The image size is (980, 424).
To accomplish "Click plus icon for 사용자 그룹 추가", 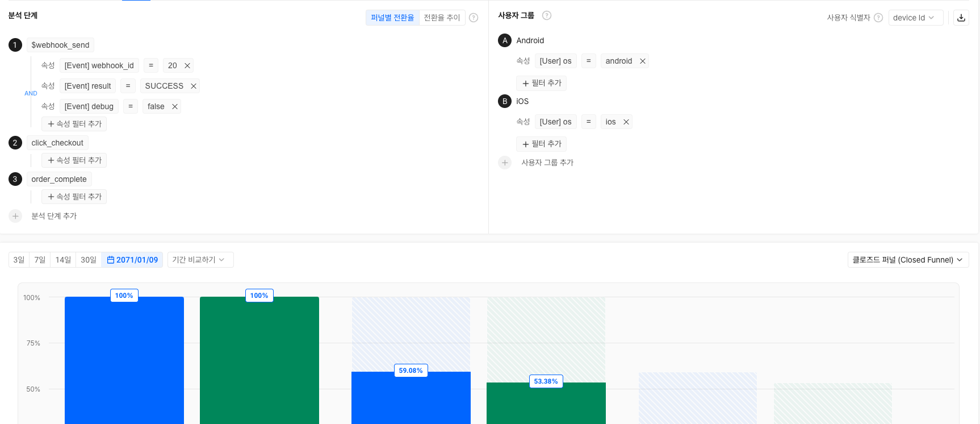I will coord(505,163).
